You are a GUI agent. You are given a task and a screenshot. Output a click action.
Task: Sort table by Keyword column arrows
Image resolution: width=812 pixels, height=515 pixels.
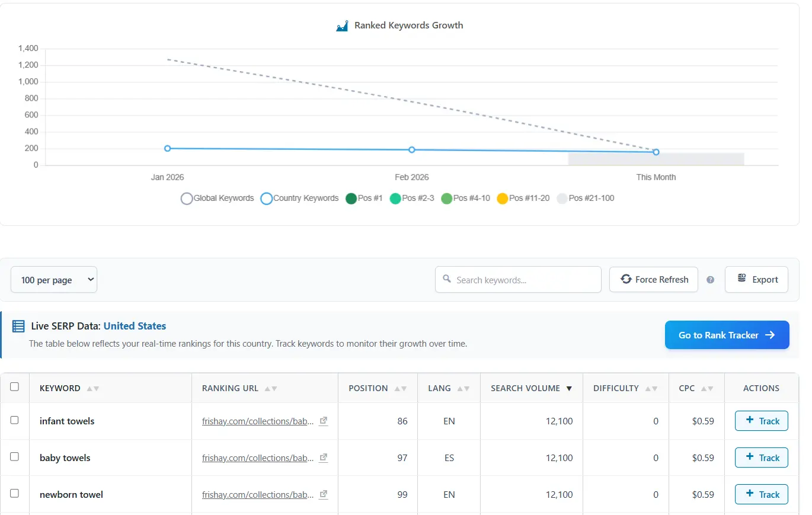click(92, 389)
